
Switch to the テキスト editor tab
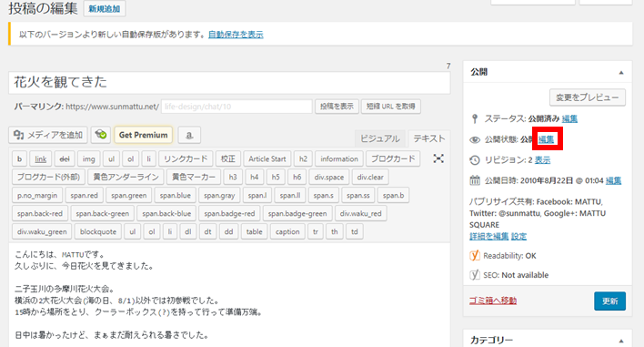coord(428,138)
